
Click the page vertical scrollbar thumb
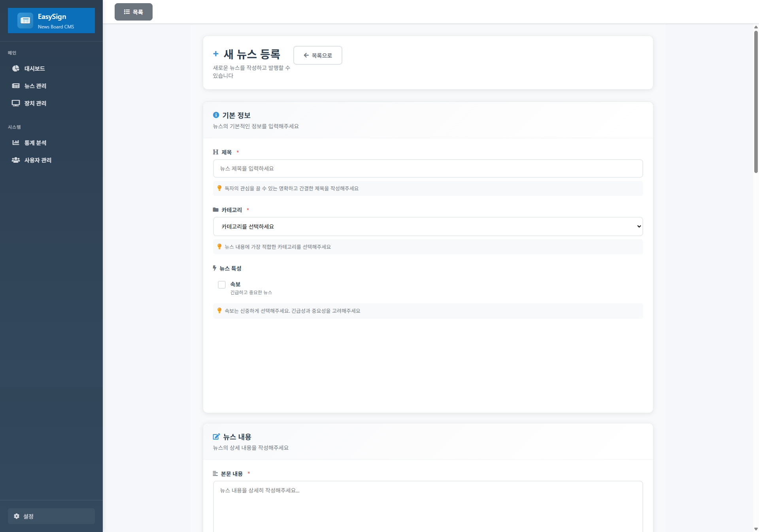pyautogui.click(x=756, y=101)
